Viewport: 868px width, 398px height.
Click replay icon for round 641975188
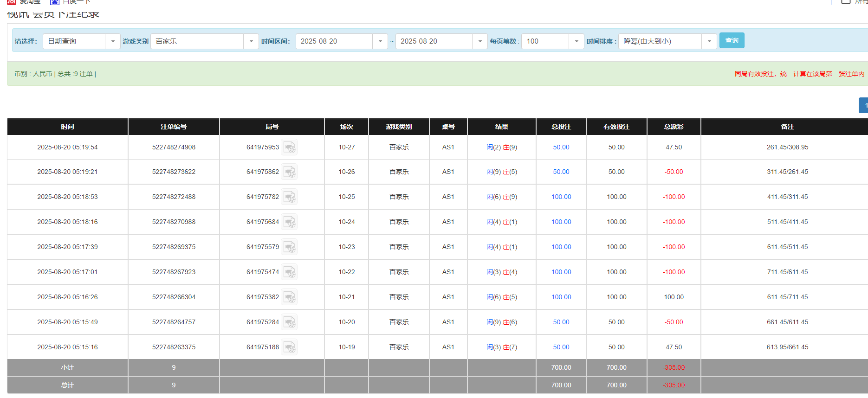click(289, 347)
